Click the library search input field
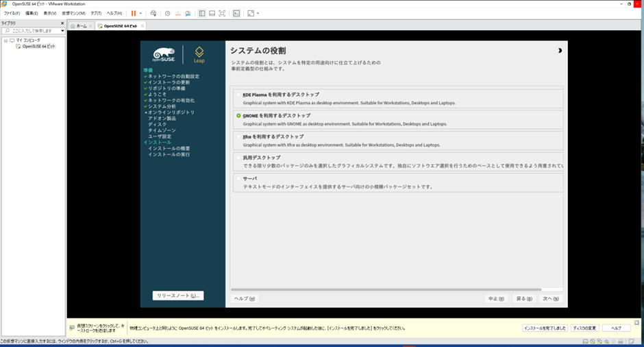 click(31, 31)
